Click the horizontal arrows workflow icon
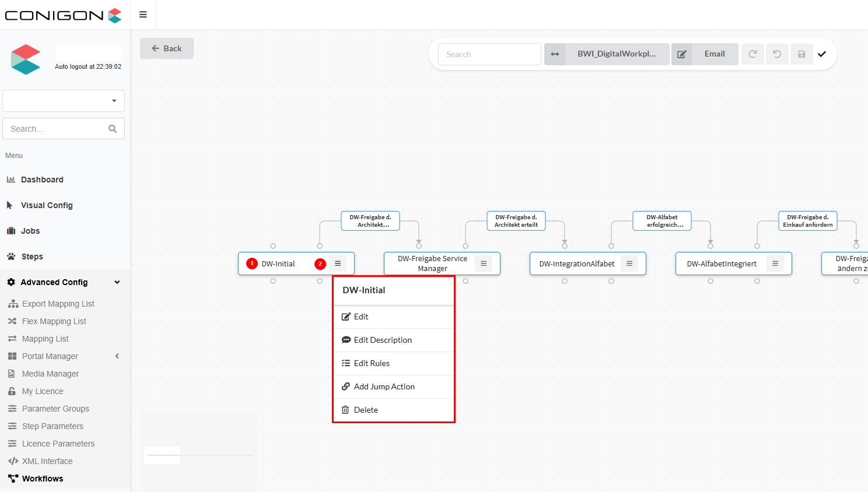This screenshot has height=492, width=868. point(555,54)
